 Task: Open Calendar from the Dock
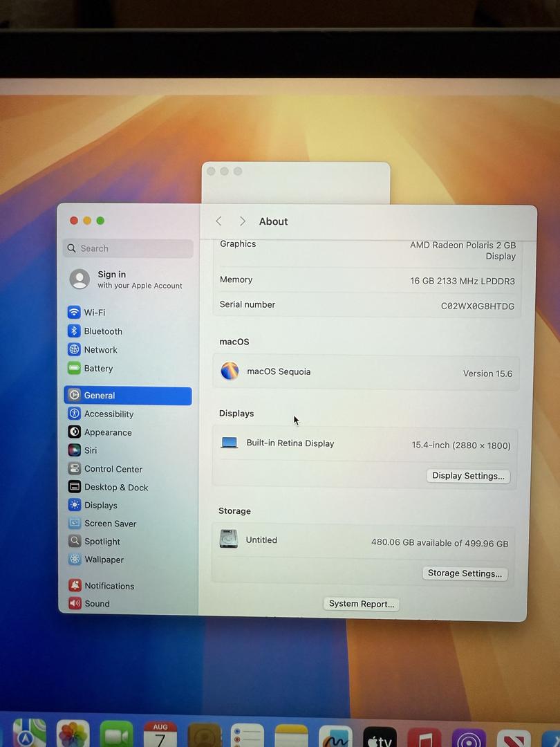coord(160,734)
